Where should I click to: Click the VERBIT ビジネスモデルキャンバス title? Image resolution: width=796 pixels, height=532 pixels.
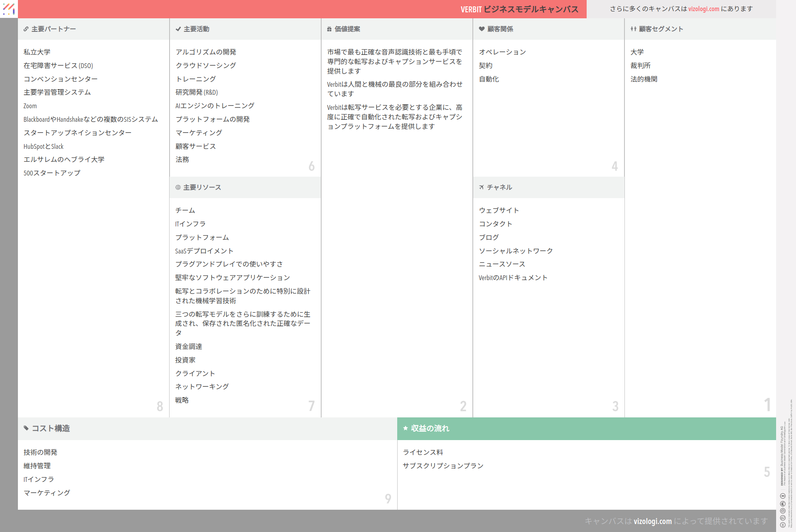(x=519, y=9)
